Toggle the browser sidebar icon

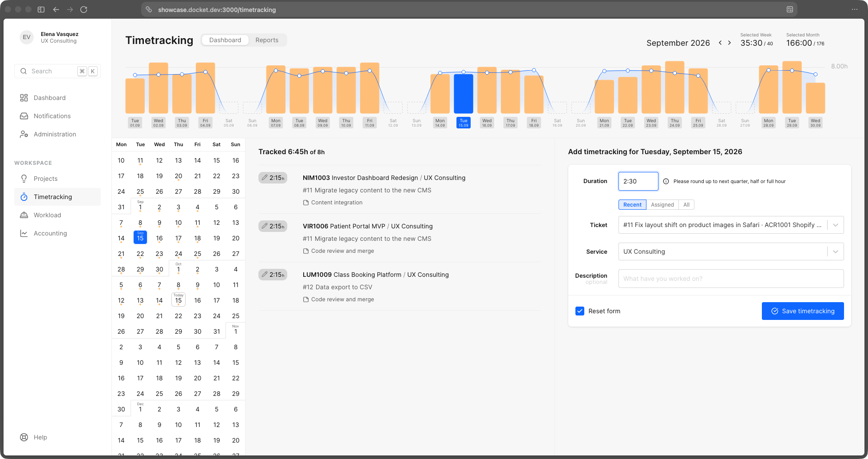pyautogui.click(x=41, y=9)
